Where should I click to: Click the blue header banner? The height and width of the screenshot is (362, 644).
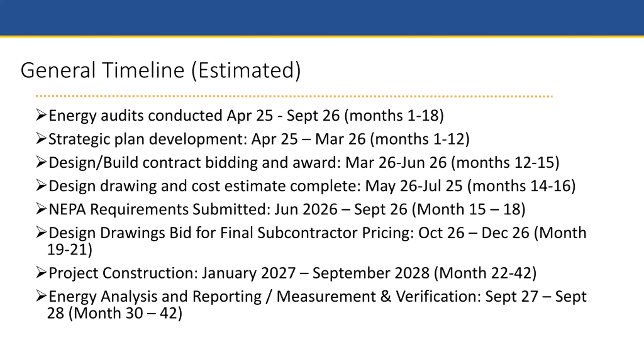[322, 18]
